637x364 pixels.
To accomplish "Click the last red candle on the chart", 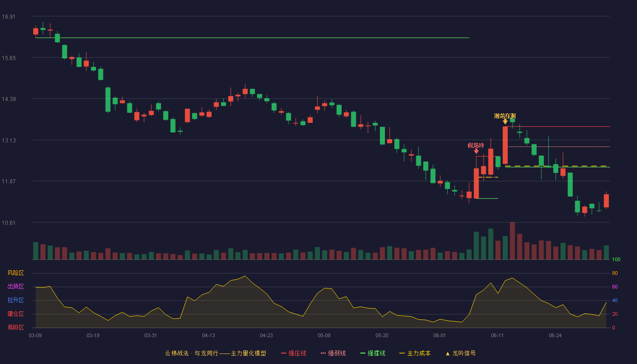I will point(606,201).
